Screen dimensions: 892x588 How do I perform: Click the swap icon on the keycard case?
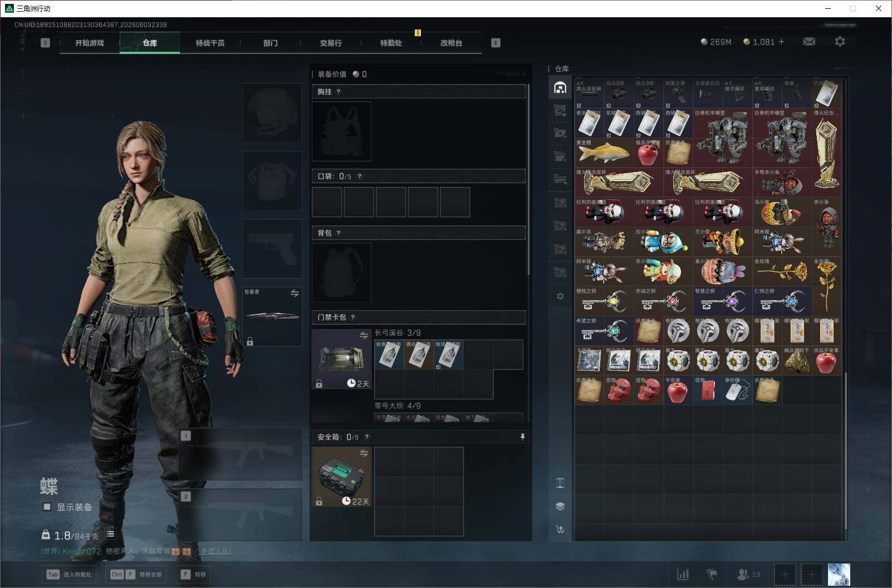[364, 335]
